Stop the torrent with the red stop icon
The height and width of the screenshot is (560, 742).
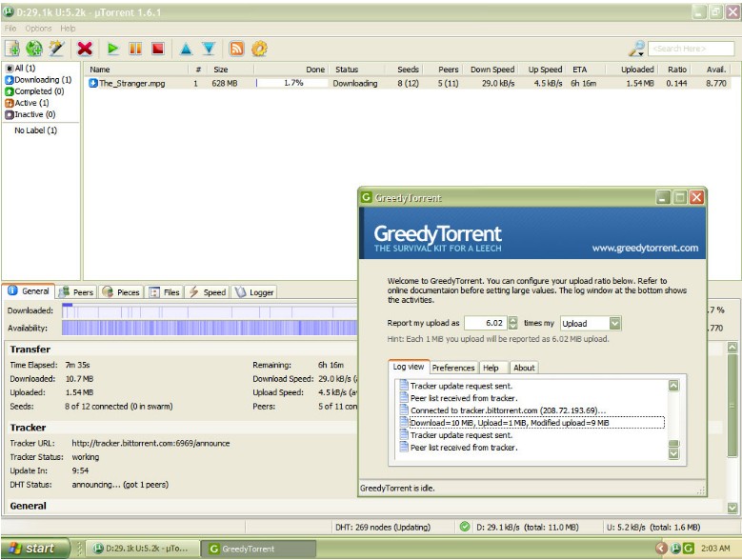[x=158, y=49]
